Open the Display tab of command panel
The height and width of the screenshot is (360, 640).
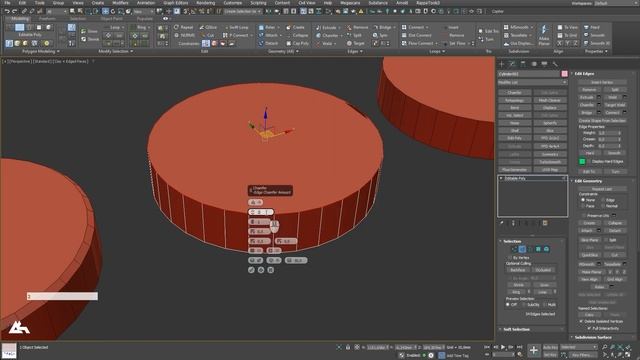[544, 64]
